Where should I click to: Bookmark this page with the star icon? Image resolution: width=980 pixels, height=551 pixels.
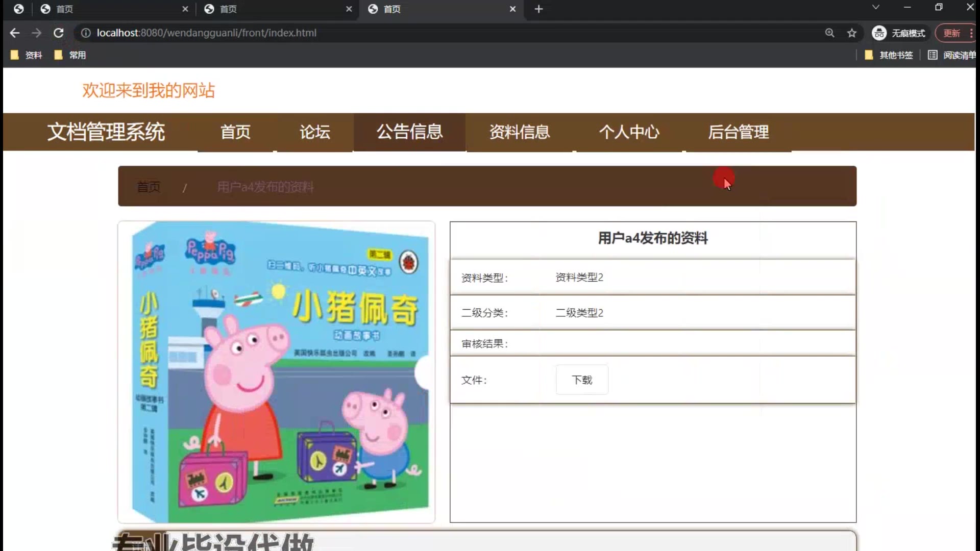pos(852,33)
